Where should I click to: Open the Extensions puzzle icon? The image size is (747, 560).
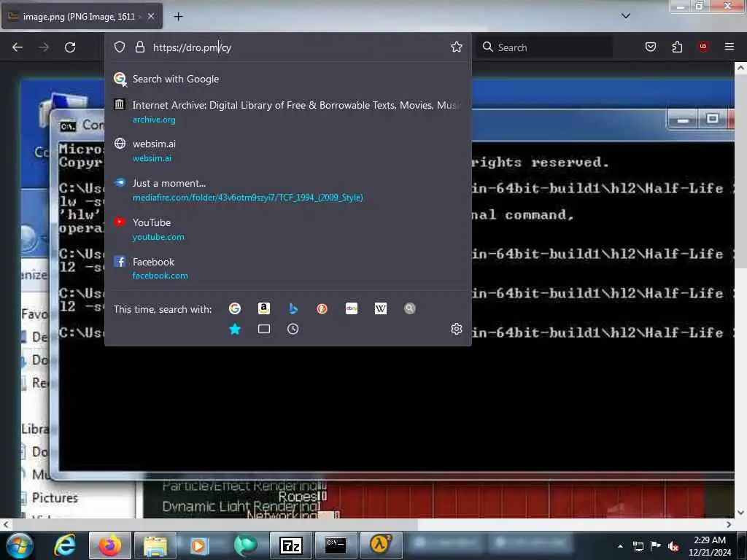click(677, 47)
